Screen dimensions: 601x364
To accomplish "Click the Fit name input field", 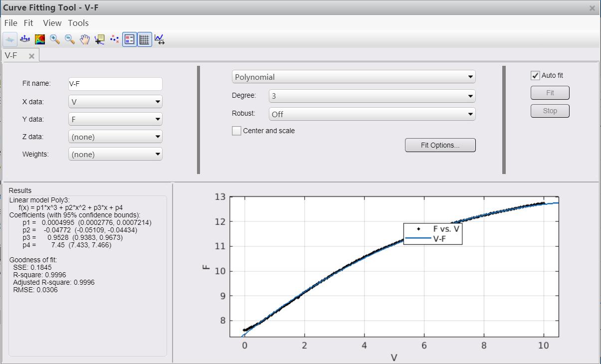I will 115,84.
